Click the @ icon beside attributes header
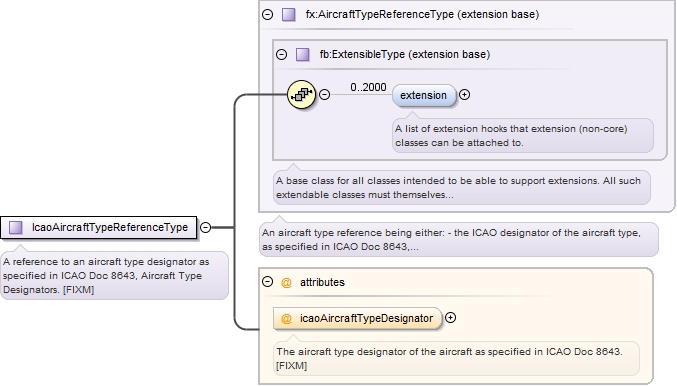 pos(286,282)
